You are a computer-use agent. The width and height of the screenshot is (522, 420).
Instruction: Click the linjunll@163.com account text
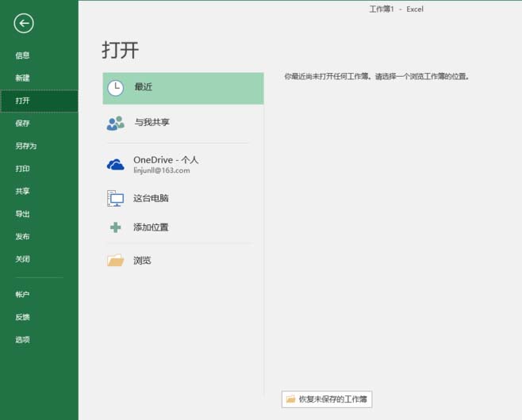[162, 170]
